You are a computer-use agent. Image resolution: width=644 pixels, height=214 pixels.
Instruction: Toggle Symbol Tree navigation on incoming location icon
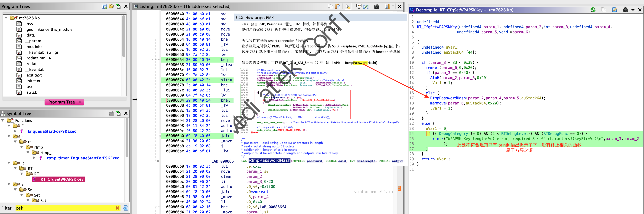click(118, 113)
